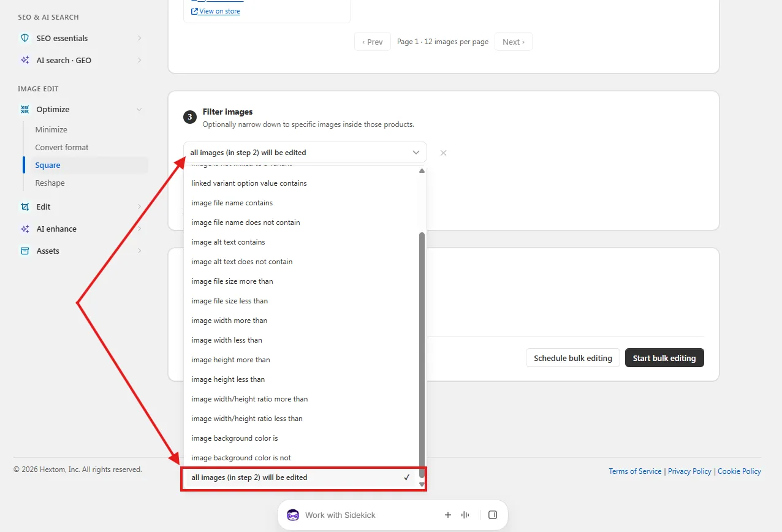782x532 pixels.
Task: Expand the Edit section
Action: 139,207
